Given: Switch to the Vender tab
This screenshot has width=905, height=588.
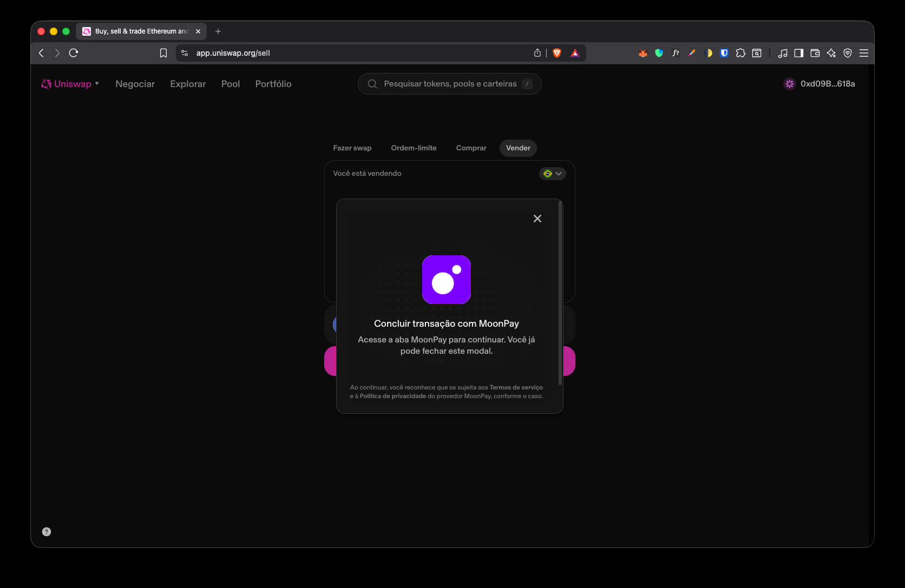Looking at the screenshot, I should [518, 148].
